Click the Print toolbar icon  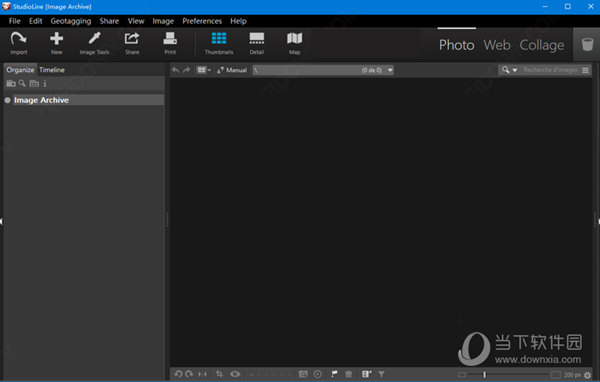pyautogui.click(x=170, y=43)
